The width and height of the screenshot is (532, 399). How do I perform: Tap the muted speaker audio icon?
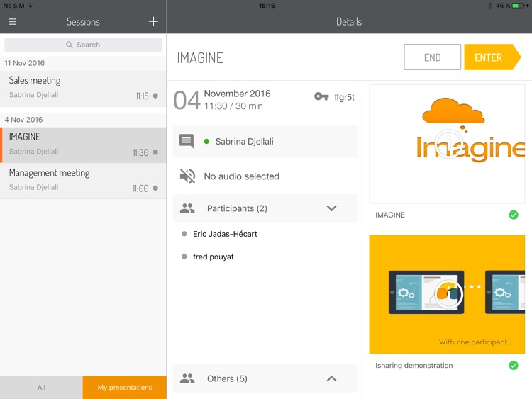[x=187, y=176]
